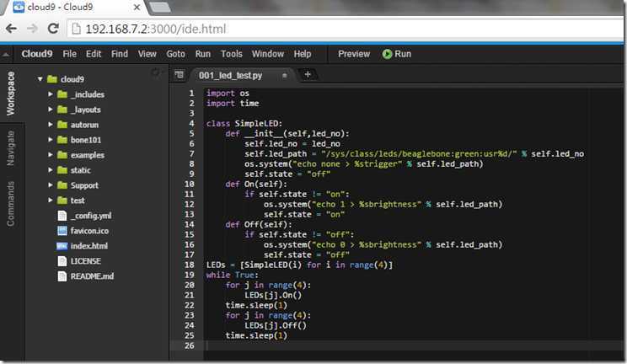
Task: Expand the examples folder
Action: coord(51,155)
